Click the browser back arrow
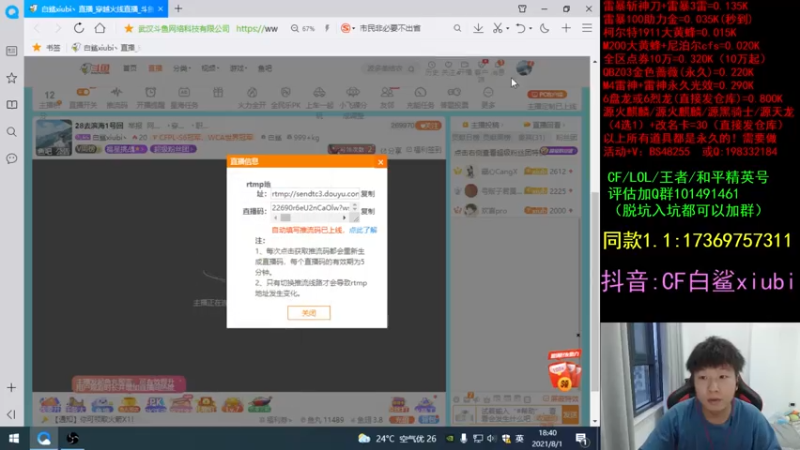800x450 pixels. (x=37, y=29)
